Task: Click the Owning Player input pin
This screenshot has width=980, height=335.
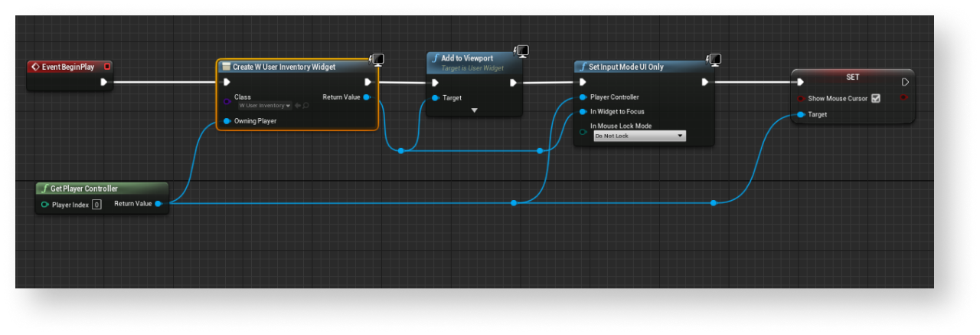Action: (227, 121)
